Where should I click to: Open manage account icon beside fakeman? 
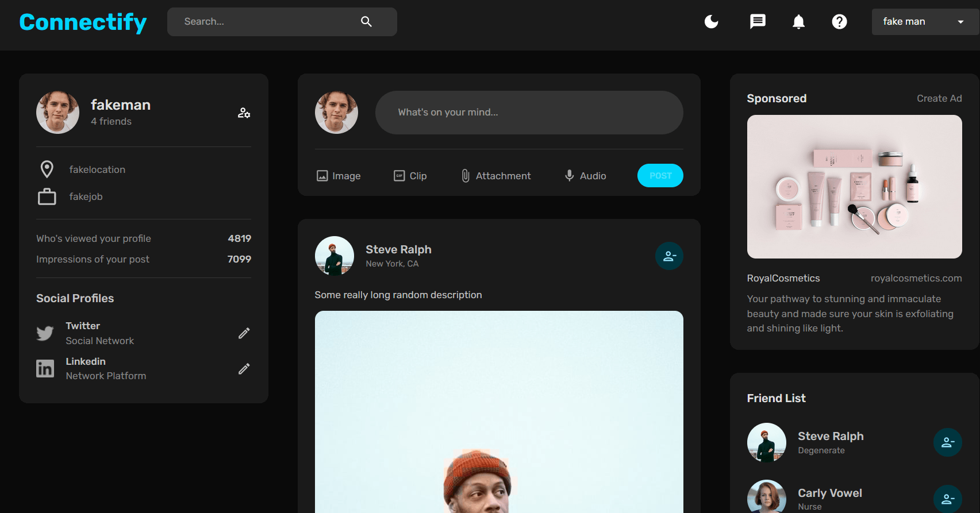tap(244, 113)
